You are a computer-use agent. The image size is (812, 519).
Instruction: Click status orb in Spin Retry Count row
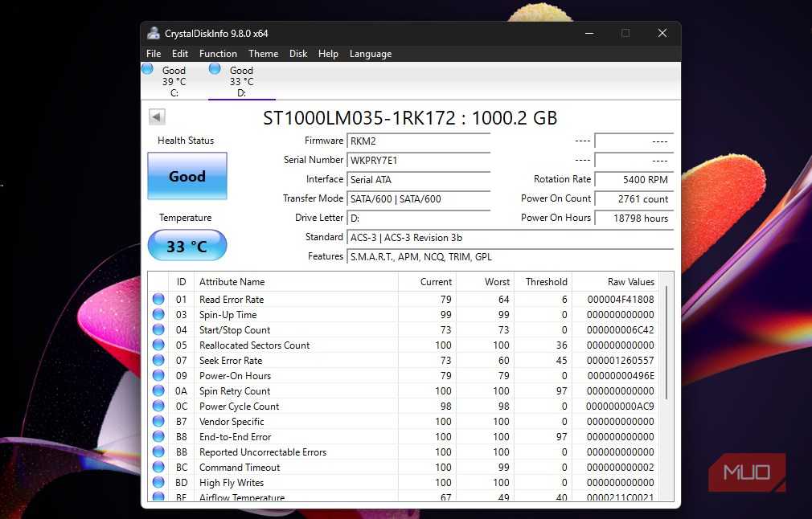158,390
